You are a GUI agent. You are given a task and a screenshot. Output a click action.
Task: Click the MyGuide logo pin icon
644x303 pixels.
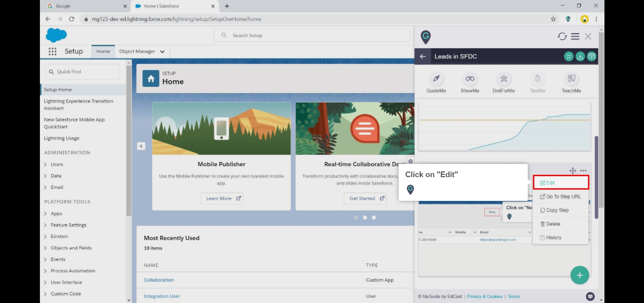(x=426, y=37)
